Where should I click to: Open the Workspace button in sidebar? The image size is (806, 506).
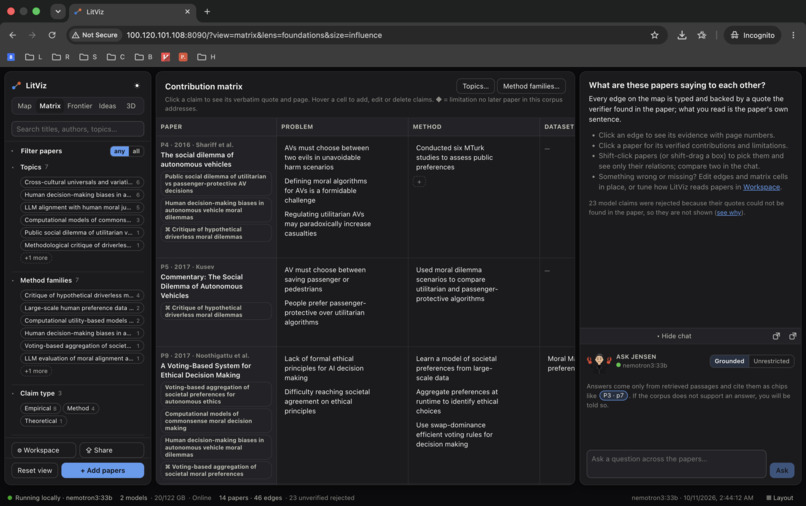[44, 450]
